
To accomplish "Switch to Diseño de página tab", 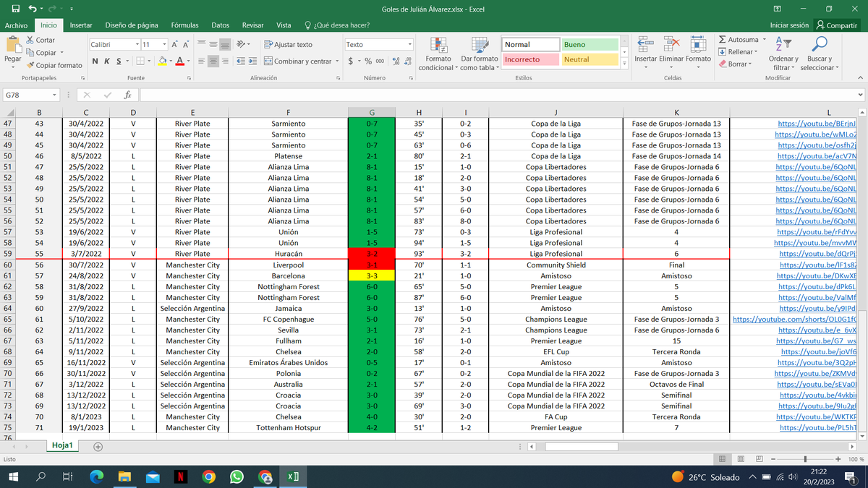I will point(132,25).
